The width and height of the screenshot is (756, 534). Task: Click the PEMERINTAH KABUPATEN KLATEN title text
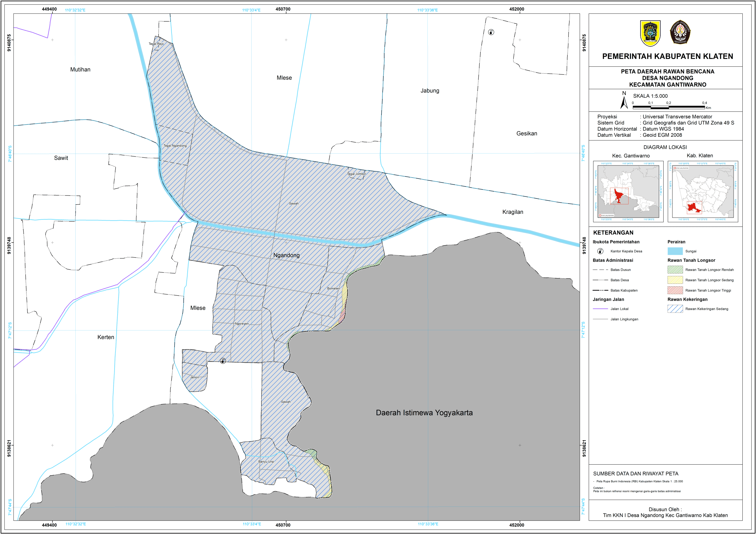click(x=667, y=56)
